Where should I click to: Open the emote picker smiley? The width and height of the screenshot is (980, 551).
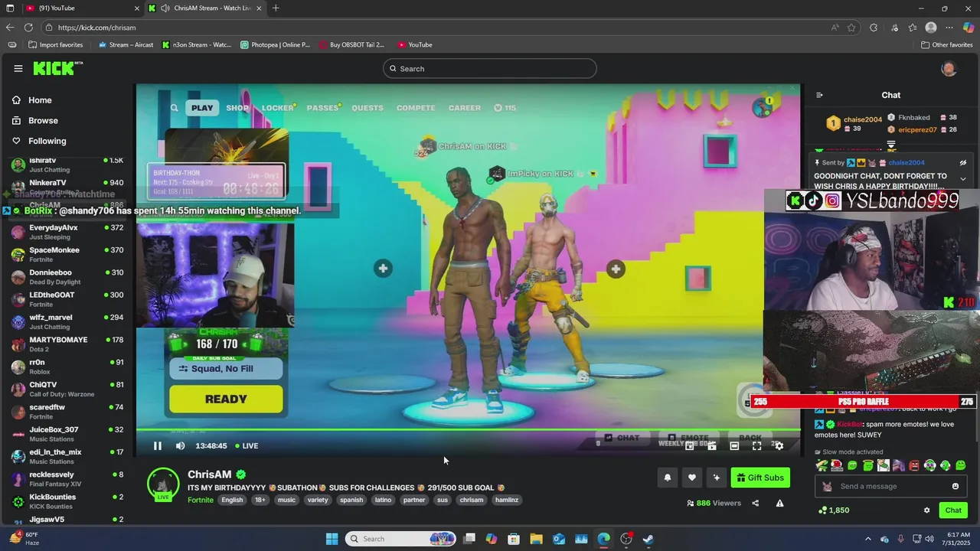pyautogui.click(x=955, y=487)
